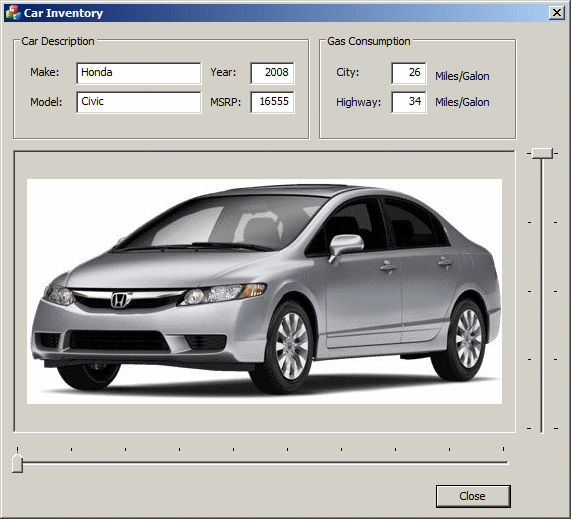Click the City mileage field showing 26
571x519 pixels.
pos(409,73)
